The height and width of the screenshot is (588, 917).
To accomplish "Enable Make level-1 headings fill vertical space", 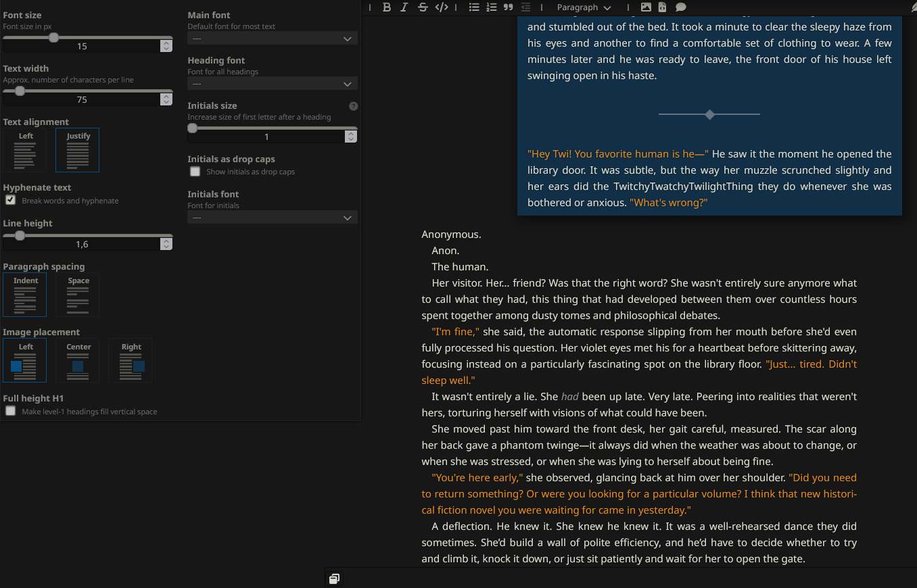I will click(11, 411).
